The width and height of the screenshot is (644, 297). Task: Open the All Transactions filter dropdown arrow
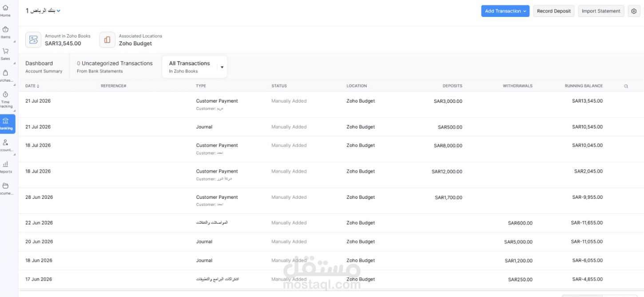pos(222,67)
